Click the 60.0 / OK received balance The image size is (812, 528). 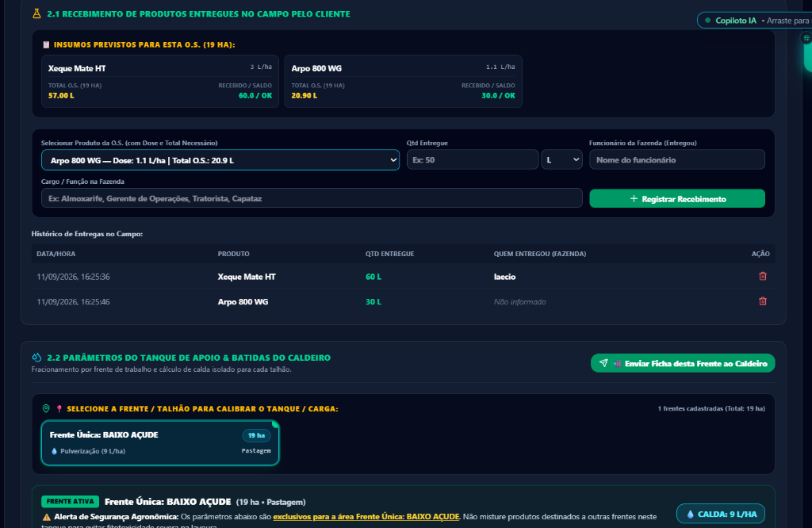click(255, 96)
